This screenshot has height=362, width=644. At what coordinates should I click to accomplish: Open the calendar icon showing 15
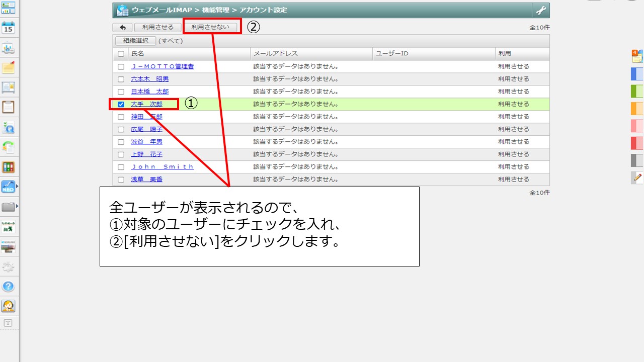pyautogui.click(x=9, y=28)
